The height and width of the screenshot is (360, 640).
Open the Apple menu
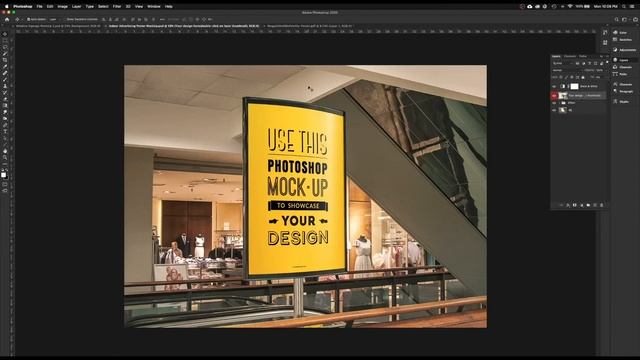pos(7,7)
